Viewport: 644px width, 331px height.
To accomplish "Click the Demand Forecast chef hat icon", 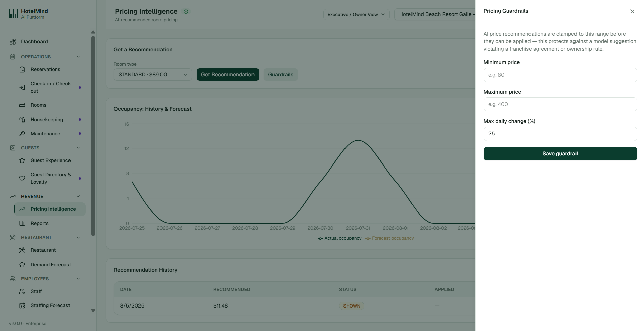I will 22,265.
